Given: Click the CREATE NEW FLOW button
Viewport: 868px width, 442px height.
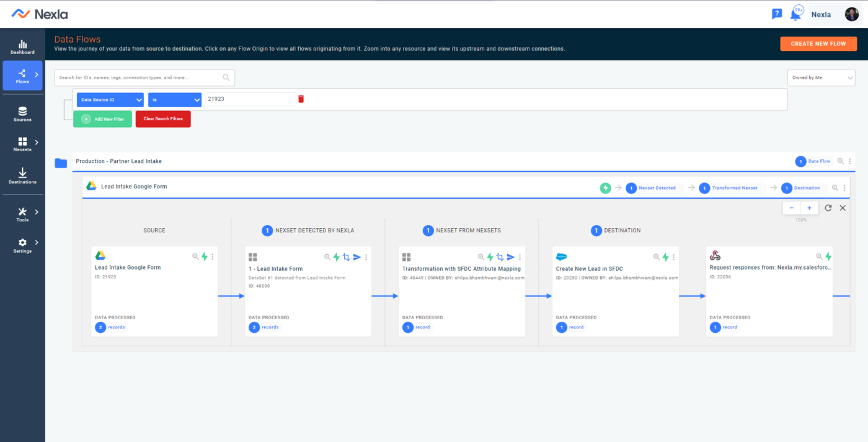Looking at the screenshot, I should click(x=818, y=43).
